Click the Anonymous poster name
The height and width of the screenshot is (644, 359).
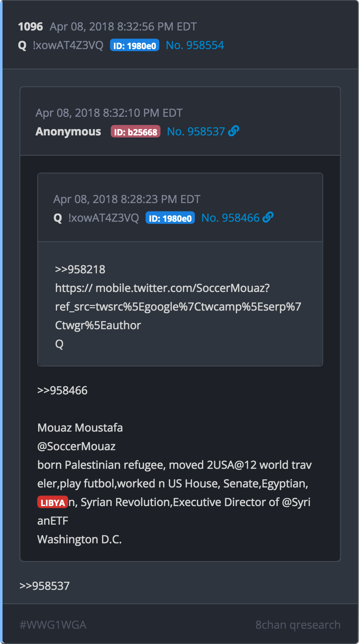(68, 132)
